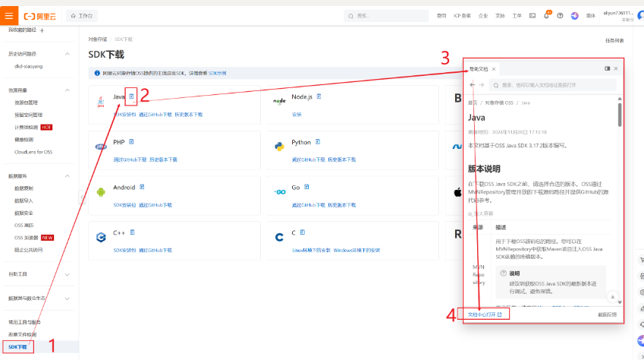This screenshot has width=644, height=360.
Task: Select SDK下载 in the sidebar
Action: [x=17, y=347]
